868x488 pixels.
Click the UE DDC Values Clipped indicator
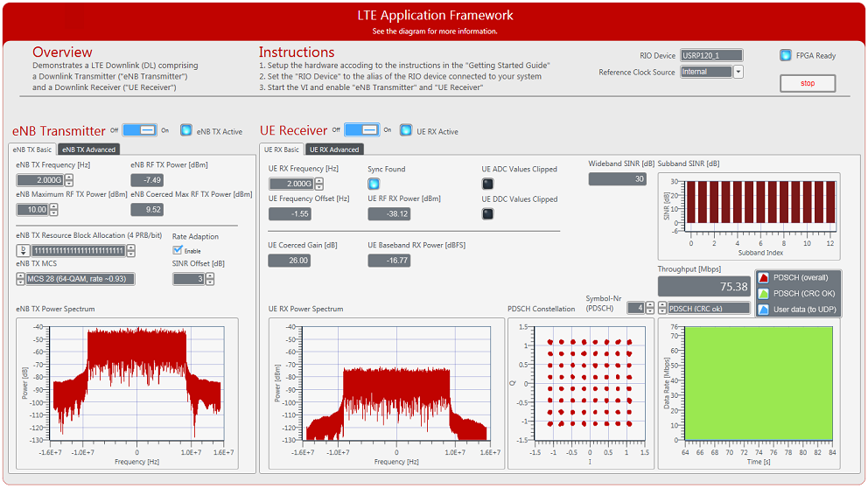(x=487, y=213)
